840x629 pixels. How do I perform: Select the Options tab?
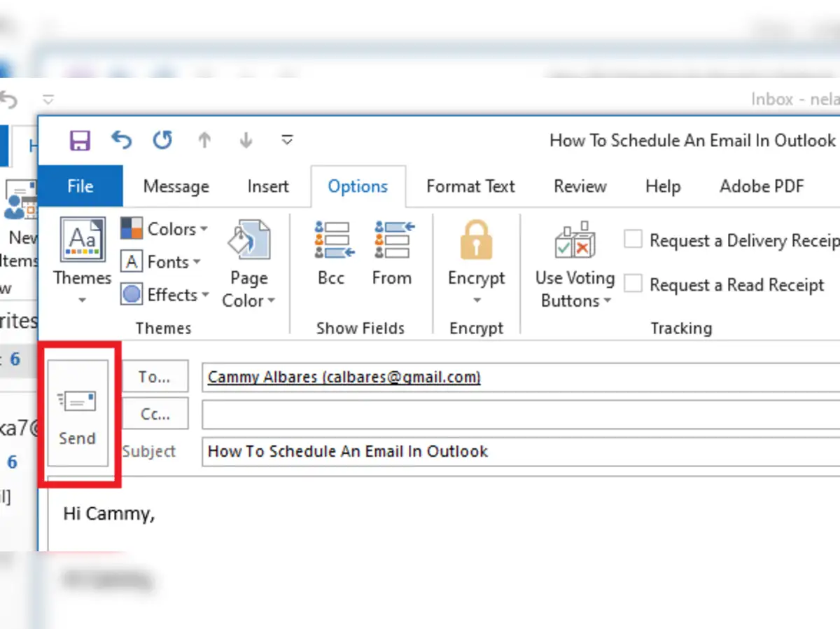point(358,186)
